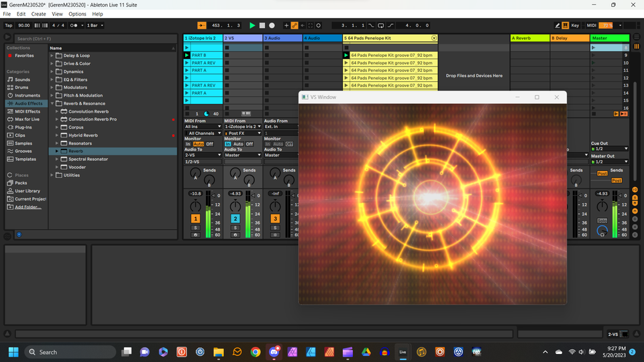
Task: Toggle Track 2 activator button
Action: pos(235,219)
